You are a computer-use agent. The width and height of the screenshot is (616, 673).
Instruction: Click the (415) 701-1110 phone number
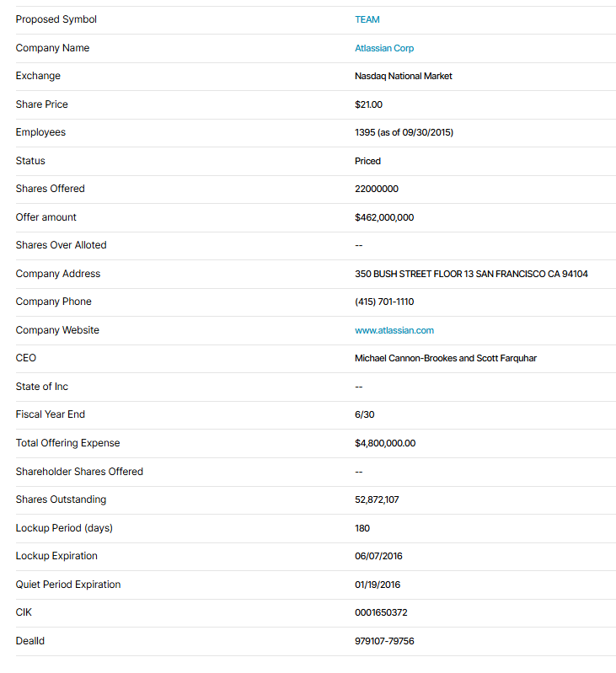pos(384,302)
